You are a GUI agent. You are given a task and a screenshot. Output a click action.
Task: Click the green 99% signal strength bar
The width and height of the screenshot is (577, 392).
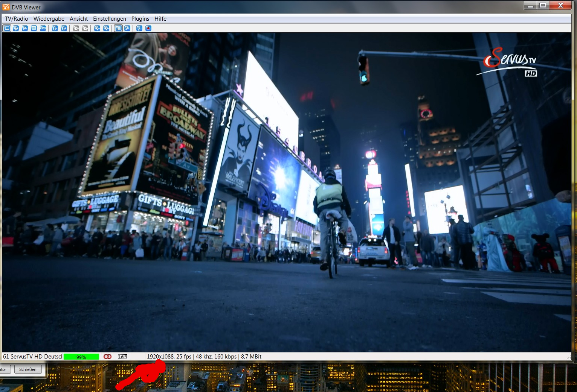point(81,357)
